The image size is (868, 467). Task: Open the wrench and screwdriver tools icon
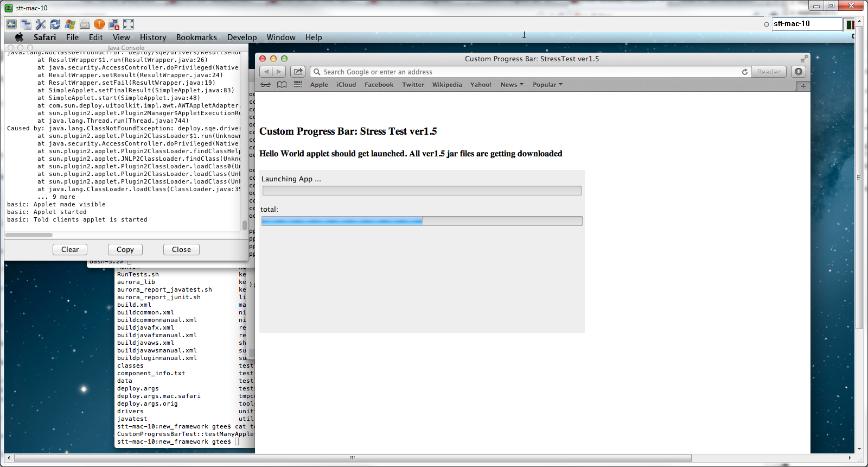point(41,24)
